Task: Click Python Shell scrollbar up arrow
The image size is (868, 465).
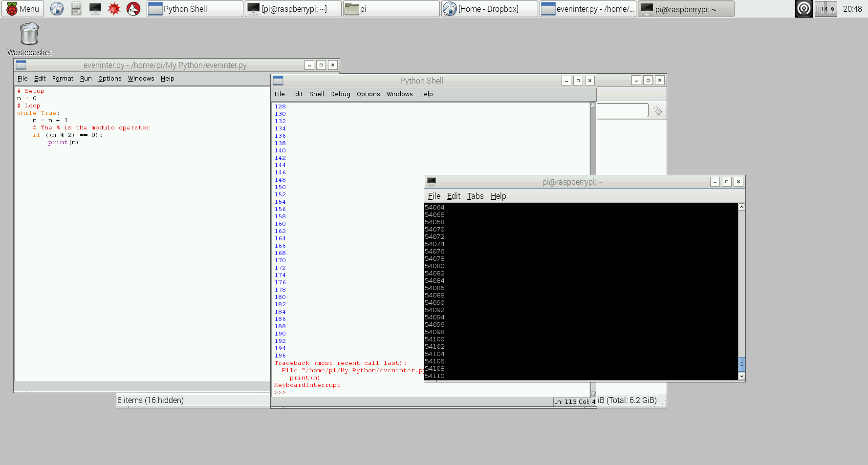Action: 593,105
